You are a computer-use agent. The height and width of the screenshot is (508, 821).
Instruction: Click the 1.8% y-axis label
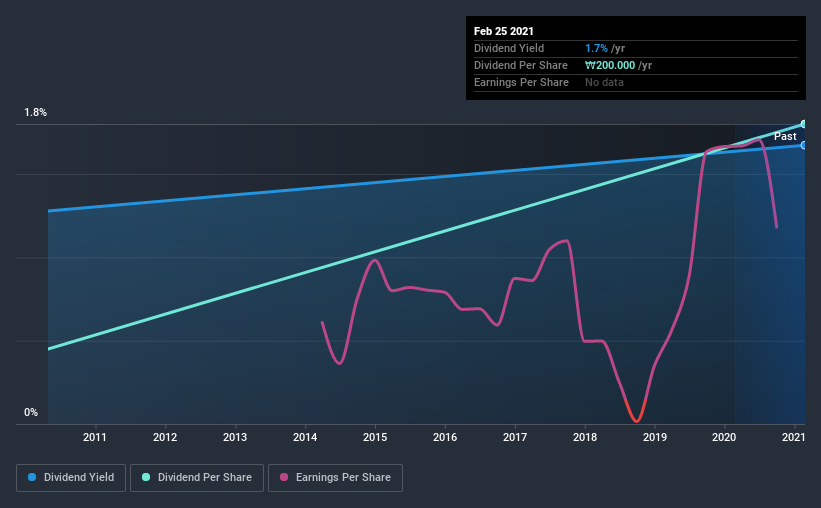(x=36, y=113)
